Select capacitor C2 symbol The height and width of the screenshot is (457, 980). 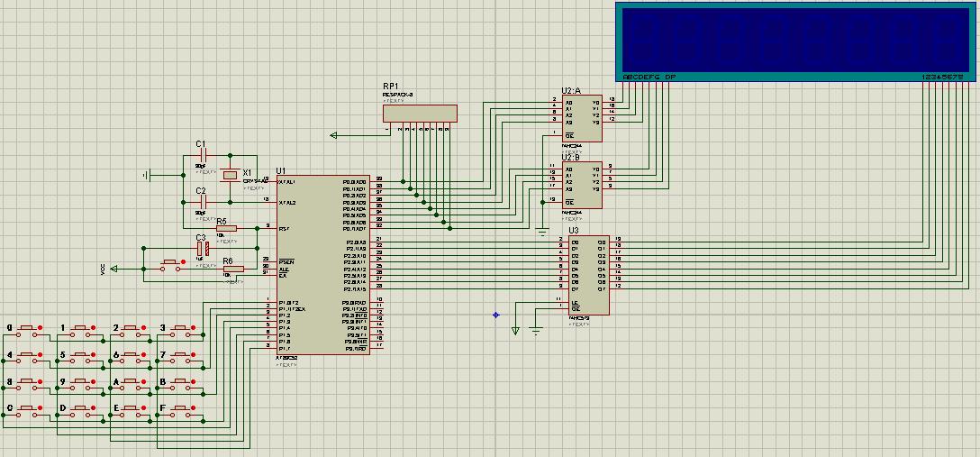click(204, 203)
